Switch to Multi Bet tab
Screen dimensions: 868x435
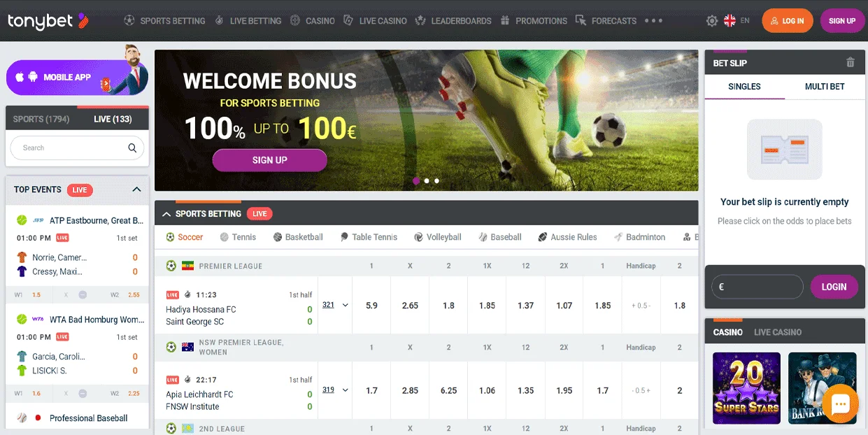click(x=825, y=87)
